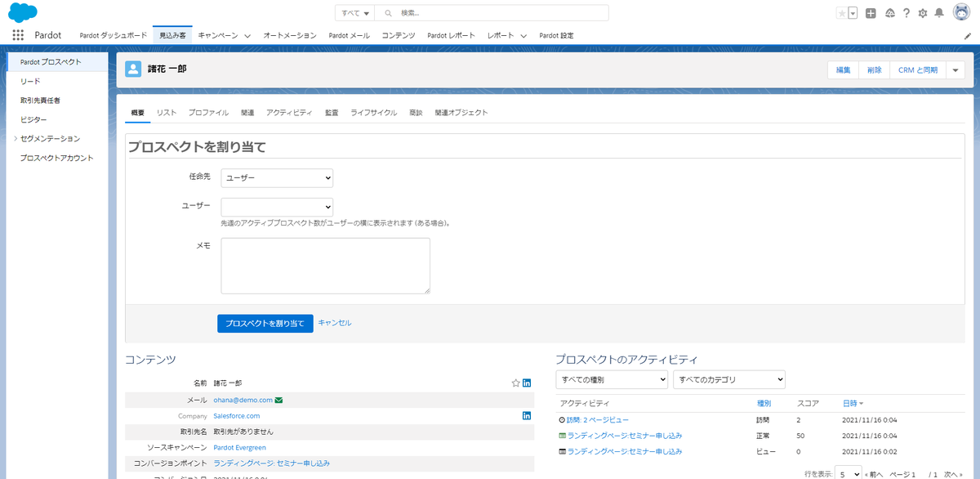Open the more actions dropdown beside CRM と同期

pyautogui.click(x=956, y=70)
